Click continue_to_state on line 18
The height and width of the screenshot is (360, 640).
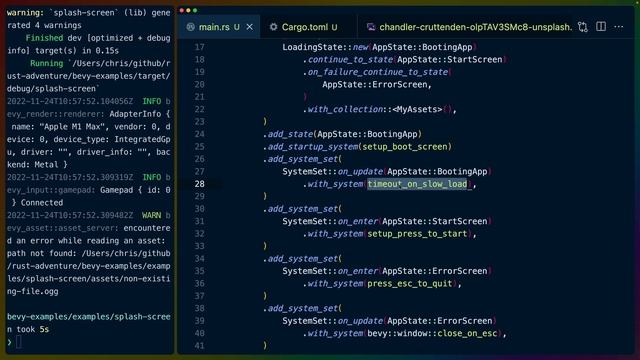click(x=350, y=60)
